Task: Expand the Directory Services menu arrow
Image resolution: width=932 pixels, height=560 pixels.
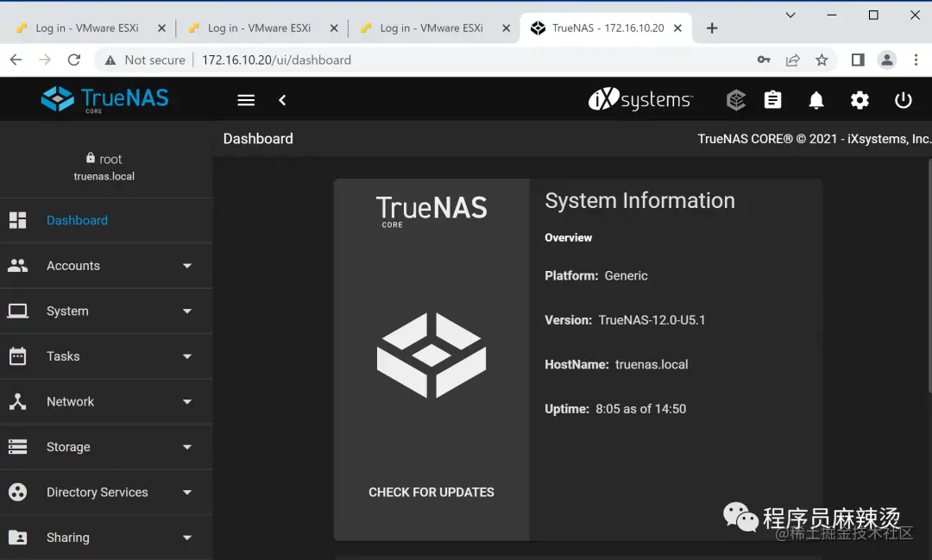Action: point(187,492)
